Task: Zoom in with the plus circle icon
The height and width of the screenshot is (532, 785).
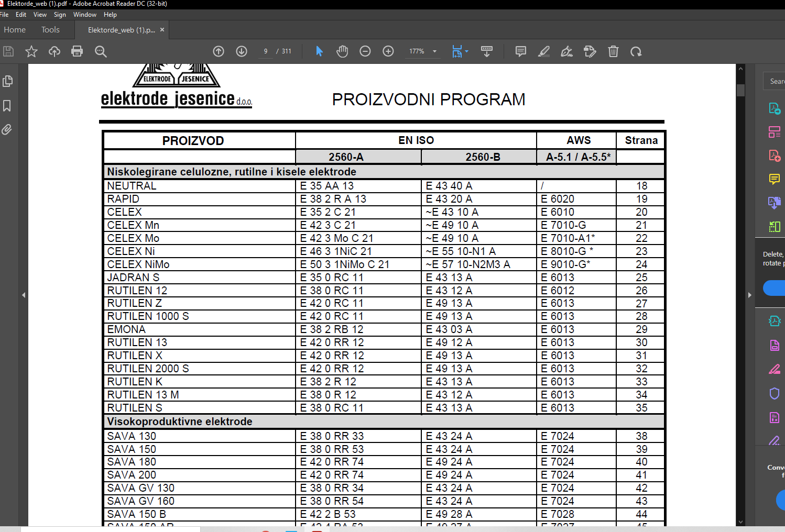Action: [388, 51]
